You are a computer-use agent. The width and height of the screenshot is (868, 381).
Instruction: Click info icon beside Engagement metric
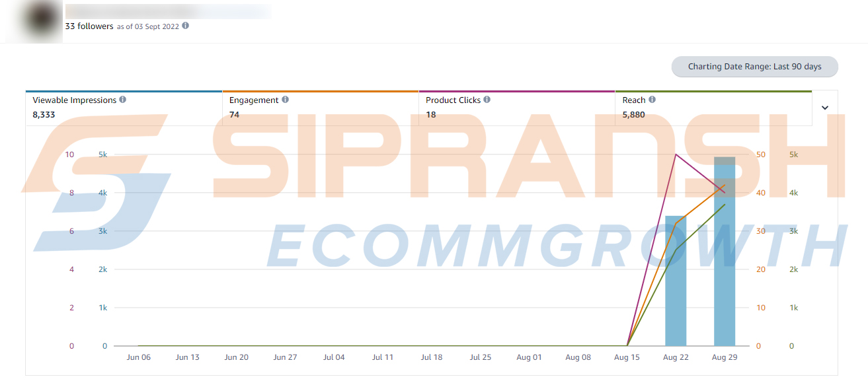pyautogui.click(x=286, y=100)
